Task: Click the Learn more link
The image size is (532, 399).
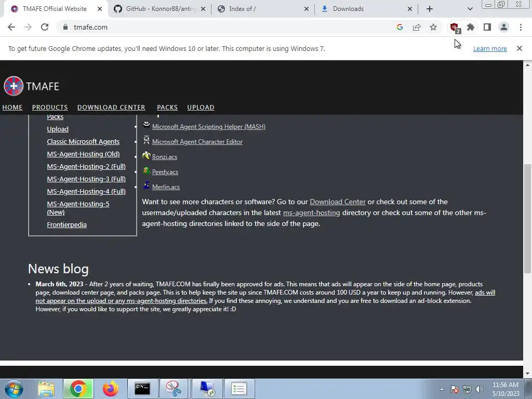Action: (490, 48)
